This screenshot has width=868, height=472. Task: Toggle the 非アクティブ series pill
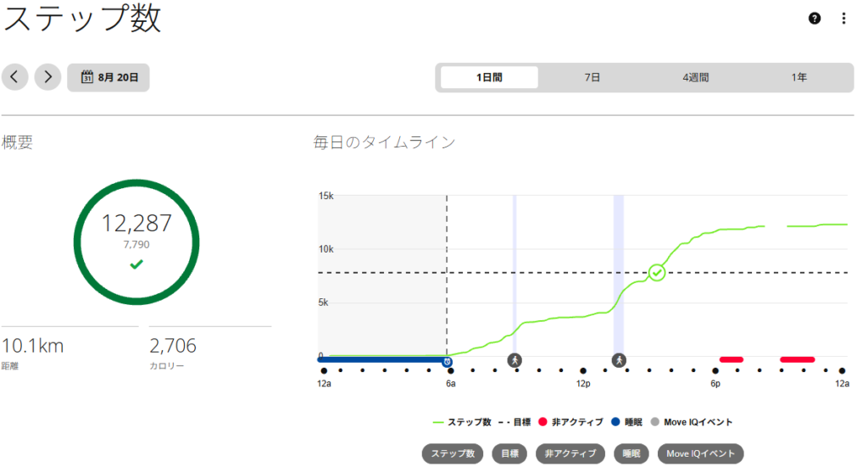[570, 453]
